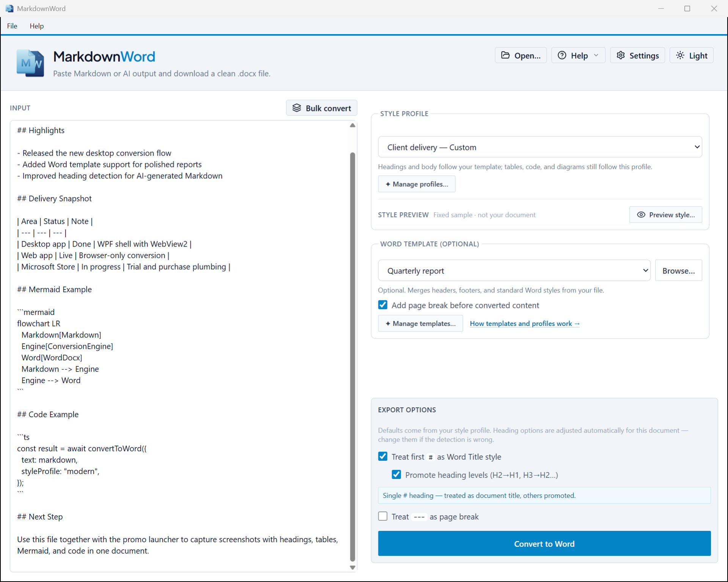Click the sparkle icon on Manage templates
Screen dimensions: 728x582
tap(388, 324)
